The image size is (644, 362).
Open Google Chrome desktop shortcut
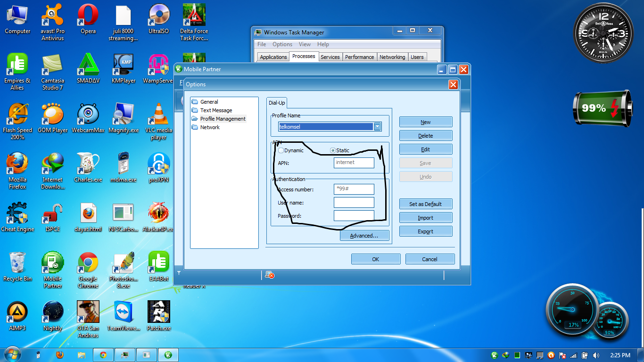(x=88, y=270)
